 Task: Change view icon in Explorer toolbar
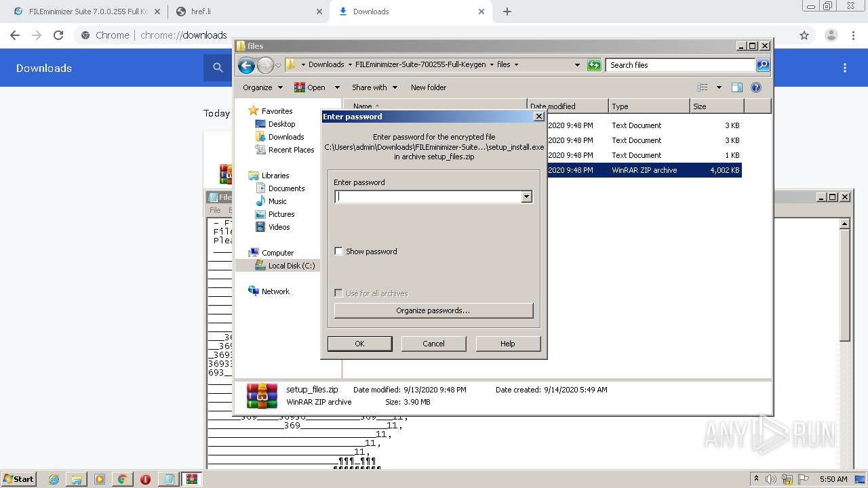[703, 87]
